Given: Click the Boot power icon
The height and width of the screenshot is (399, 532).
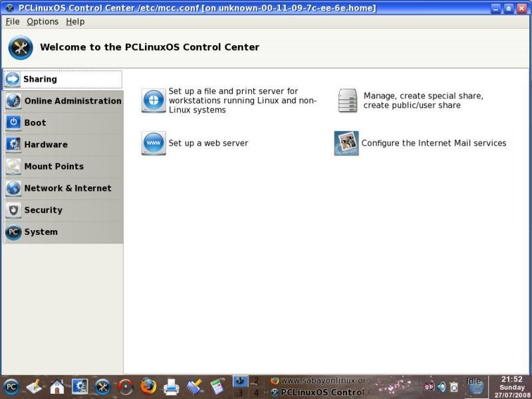Looking at the screenshot, I should coord(13,123).
